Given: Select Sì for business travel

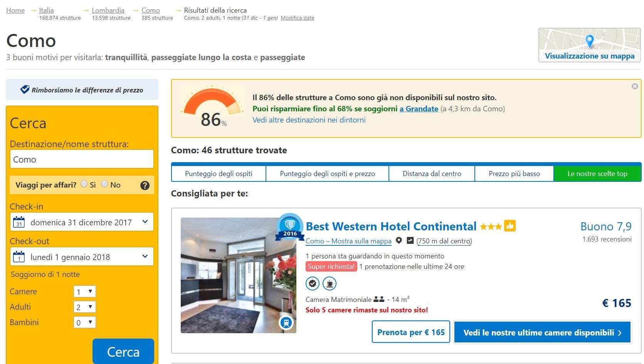Looking at the screenshot, I should point(84,184).
